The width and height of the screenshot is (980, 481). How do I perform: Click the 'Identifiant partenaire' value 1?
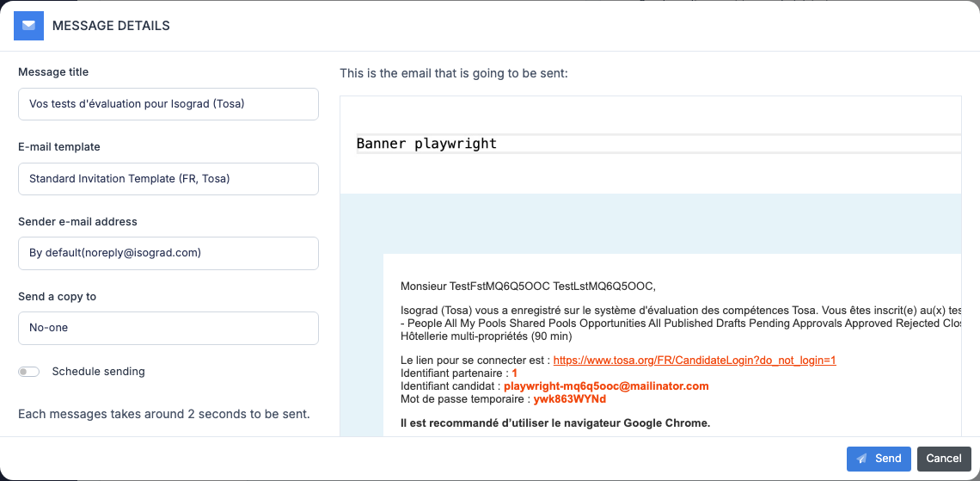514,373
